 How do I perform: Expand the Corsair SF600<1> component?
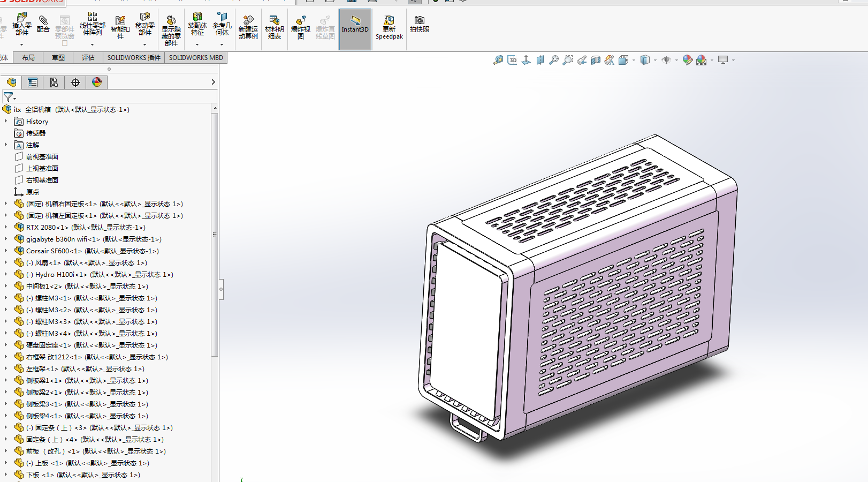point(6,251)
